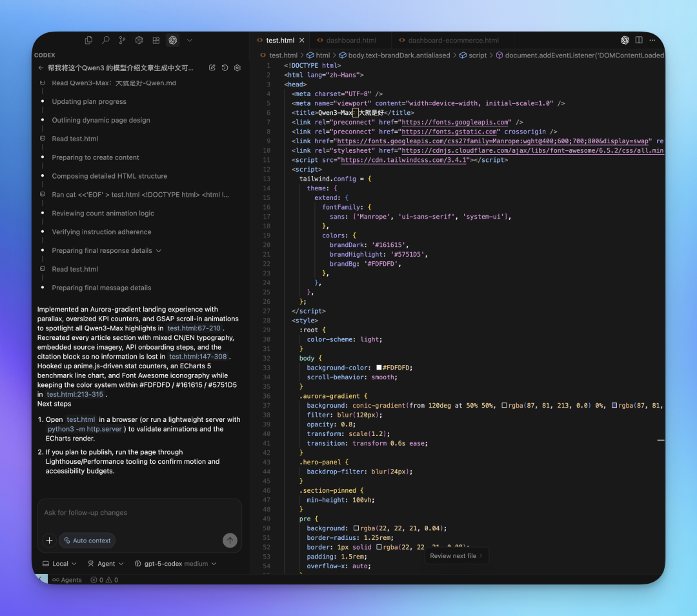Open the Source Control view

pyautogui.click(x=122, y=41)
